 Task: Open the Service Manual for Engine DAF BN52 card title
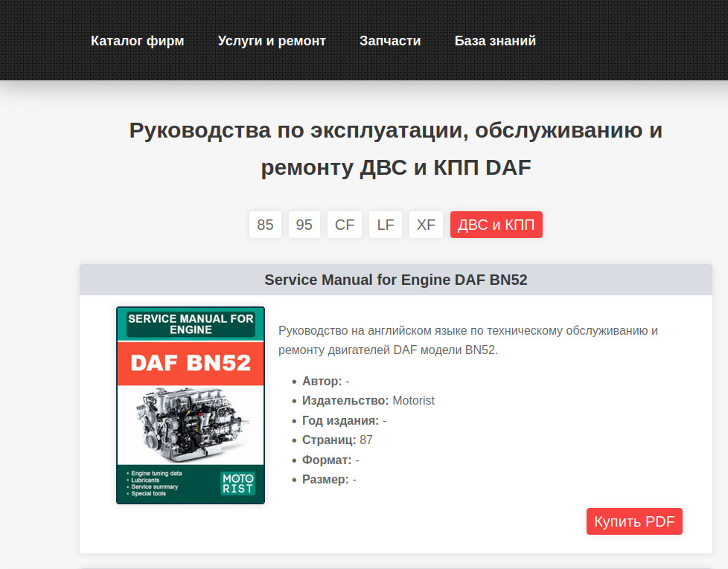[x=395, y=280]
